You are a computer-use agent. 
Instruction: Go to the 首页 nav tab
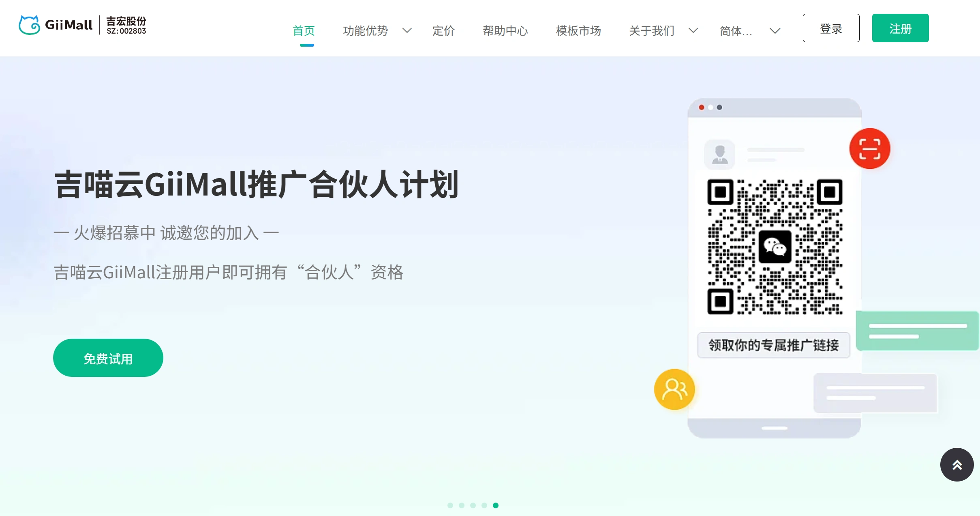point(304,30)
